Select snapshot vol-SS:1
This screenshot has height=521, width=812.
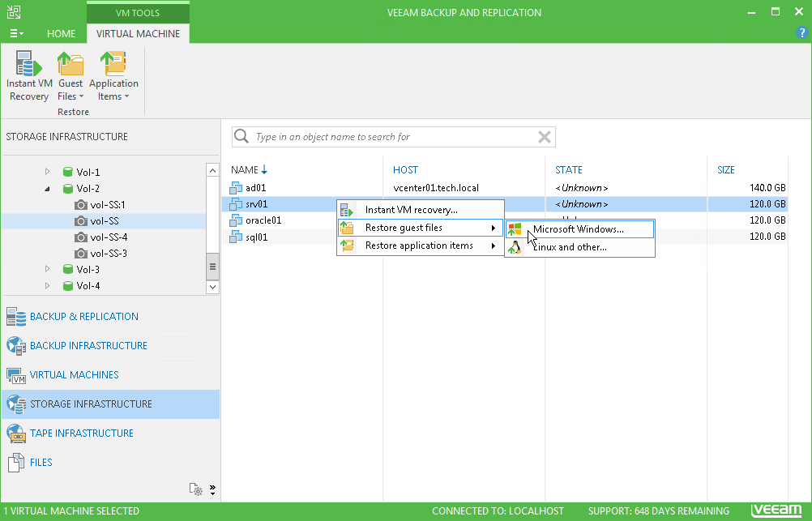coord(100,204)
